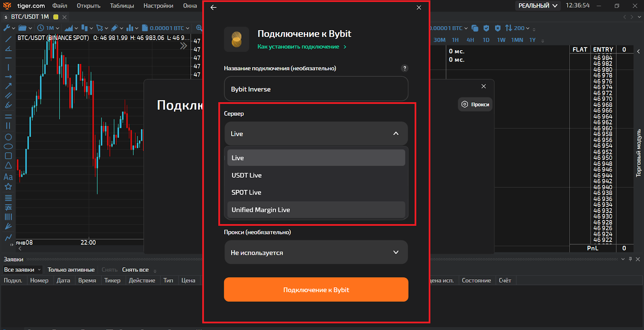Image resolution: width=644 pixels, height=330 pixels.
Task: Choose Unified Margin Live server option
Action: point(316,210)
